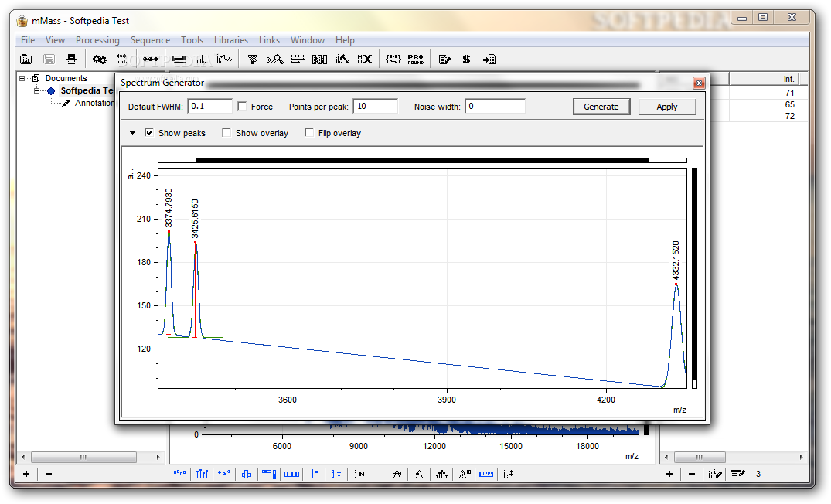The width and height of the screenshot is (831, 504).
Task: Click minus button under documents panel
Action: (49, 474)
